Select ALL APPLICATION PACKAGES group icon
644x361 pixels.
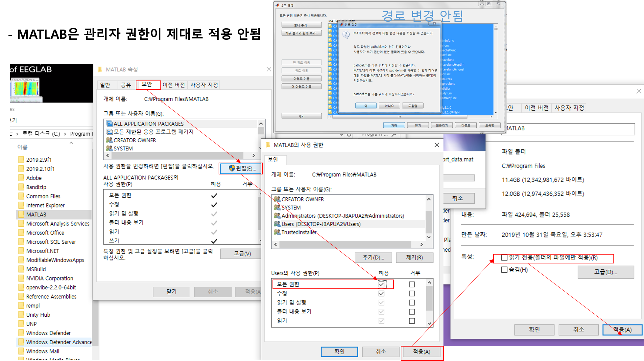click(x=109, y=124)
